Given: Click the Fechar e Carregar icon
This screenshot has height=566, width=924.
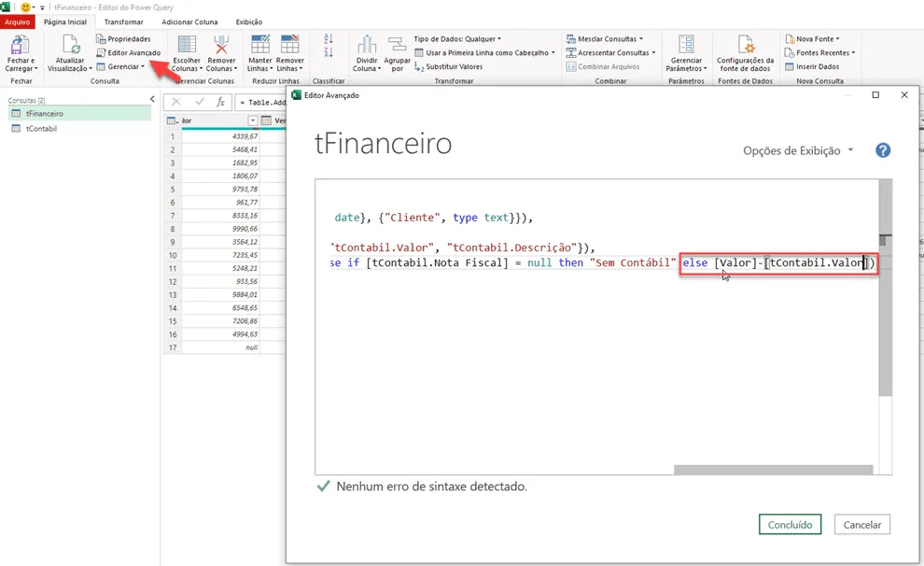Looking at the screenshot, I should point(20,46).
